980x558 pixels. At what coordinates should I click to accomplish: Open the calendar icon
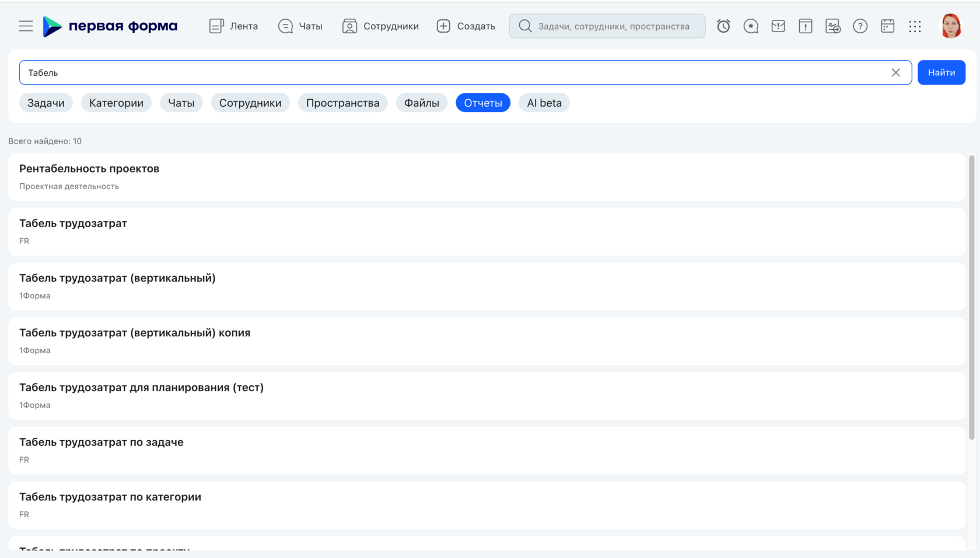click(887, 26)
